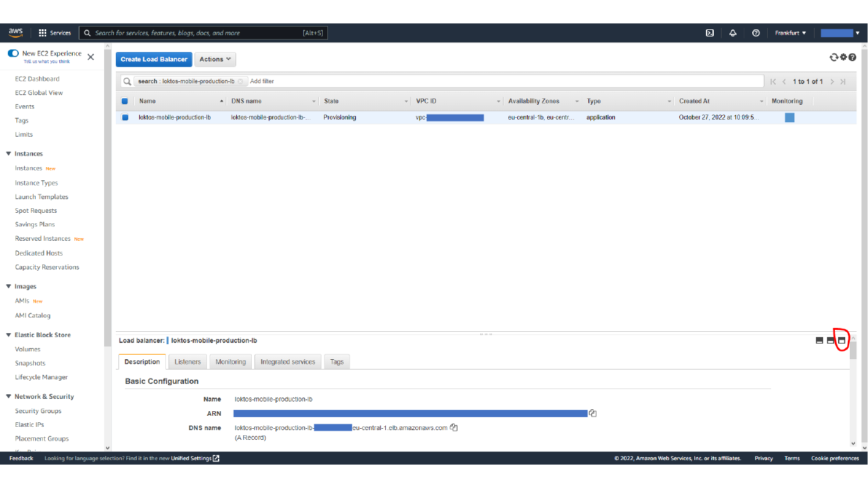Switch to the Description tab

[x=142, y=362]
